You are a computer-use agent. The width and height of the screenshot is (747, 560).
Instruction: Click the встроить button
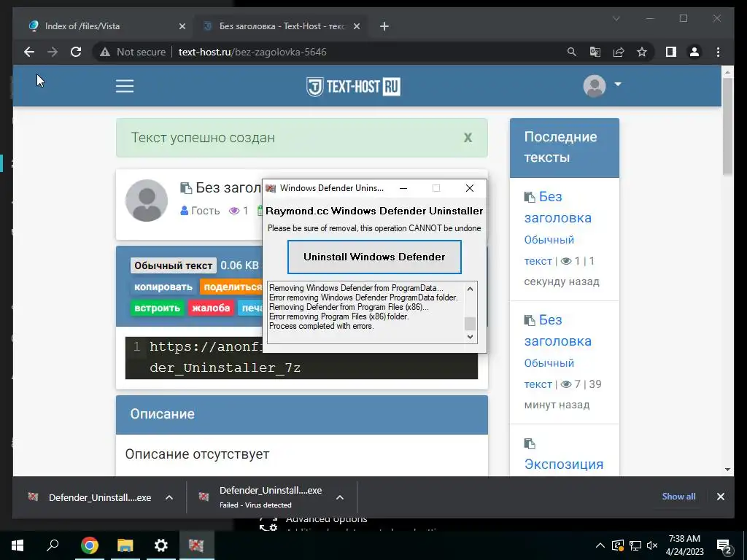point(157,308)
